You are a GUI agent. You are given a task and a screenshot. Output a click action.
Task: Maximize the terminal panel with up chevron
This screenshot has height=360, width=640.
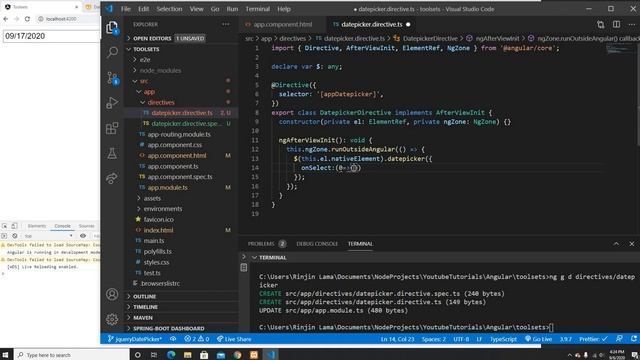616,244
